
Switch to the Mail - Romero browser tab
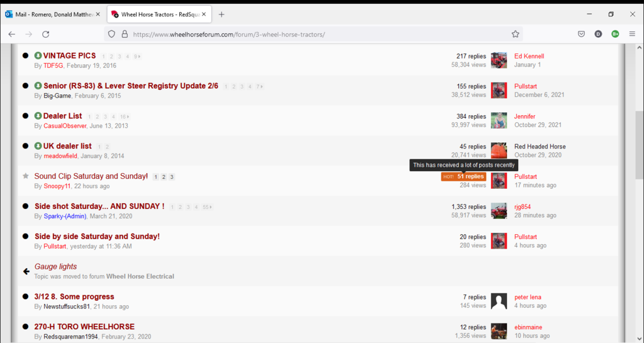49,14
